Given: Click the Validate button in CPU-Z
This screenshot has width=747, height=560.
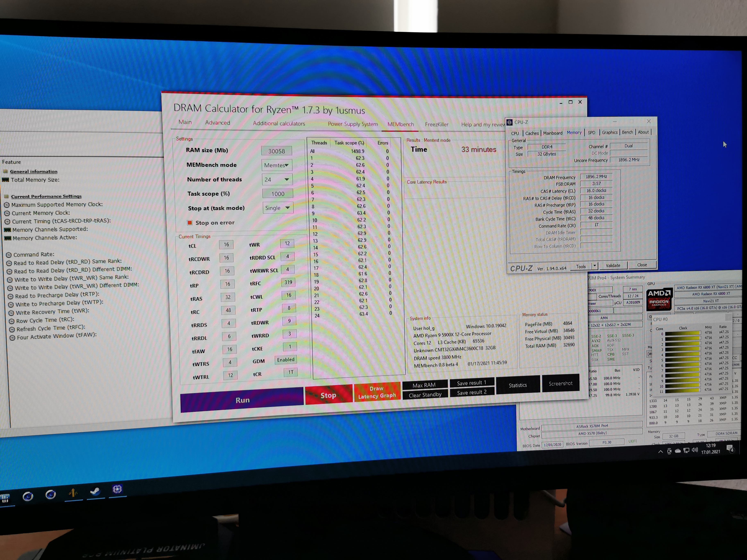Looking at the screenshot, I should tap(613, 265).
